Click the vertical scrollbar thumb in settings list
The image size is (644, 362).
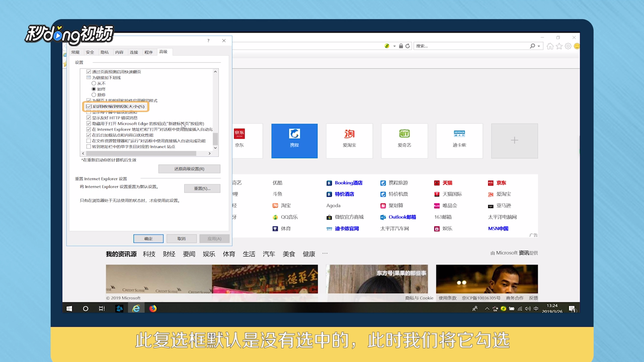pos(216,138)
